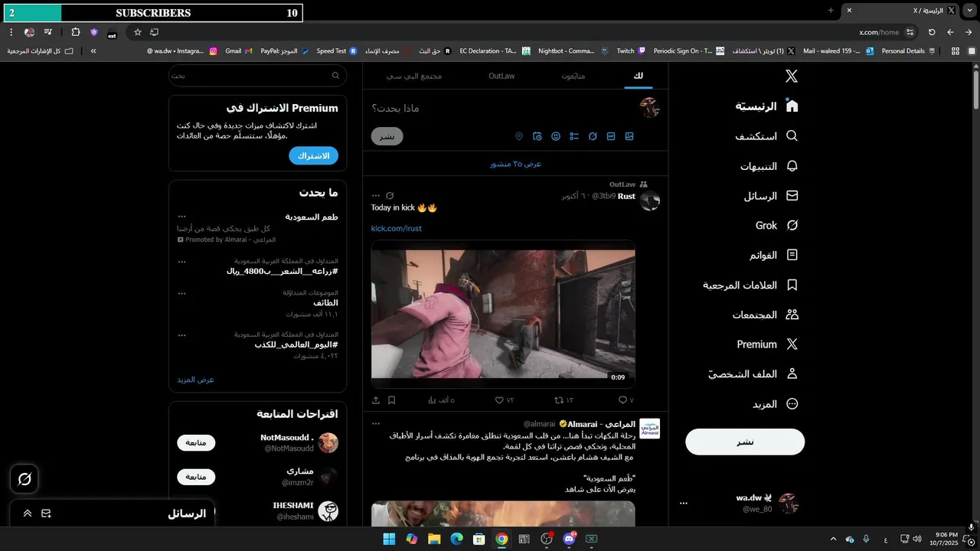Tag location icon in the composer
This screenshot has width=980, height=551.
point(519,136)
